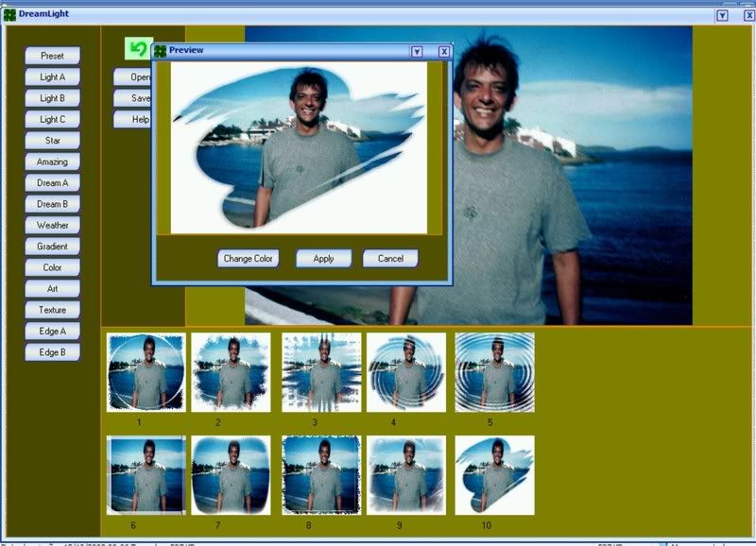Cancel the preview dialog

tap(390, 258)
